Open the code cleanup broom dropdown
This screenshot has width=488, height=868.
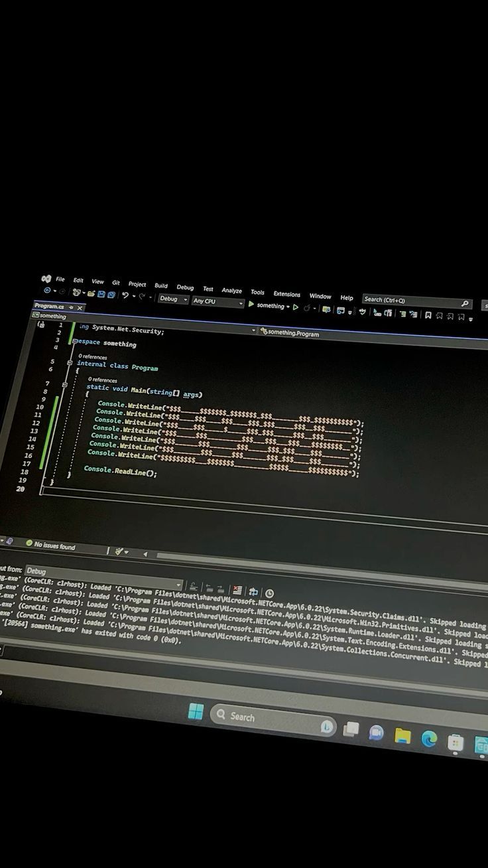tap(122, 551)
